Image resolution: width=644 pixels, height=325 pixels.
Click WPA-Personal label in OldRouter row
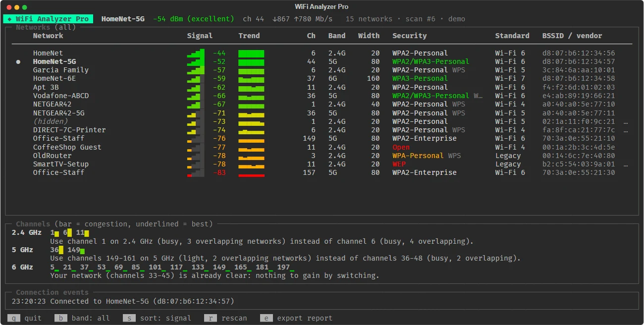coord(418,156)
